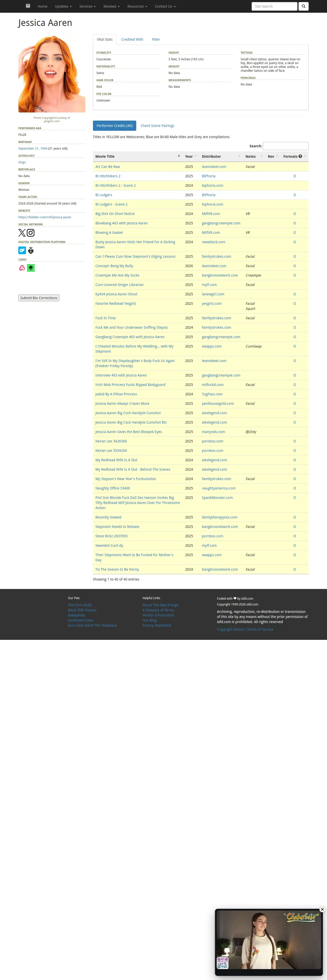Sort the table by Notes column
Viewport: 327px width, 980px height.
pos(254,156)
